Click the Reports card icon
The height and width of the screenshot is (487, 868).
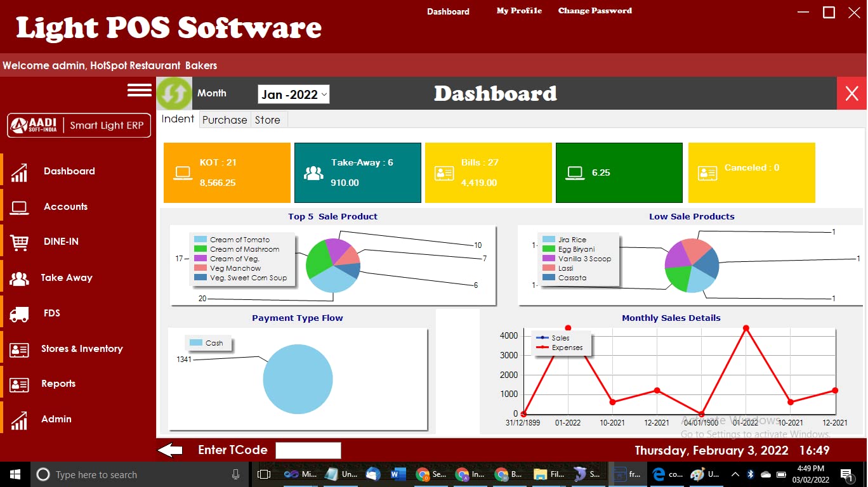19,384
